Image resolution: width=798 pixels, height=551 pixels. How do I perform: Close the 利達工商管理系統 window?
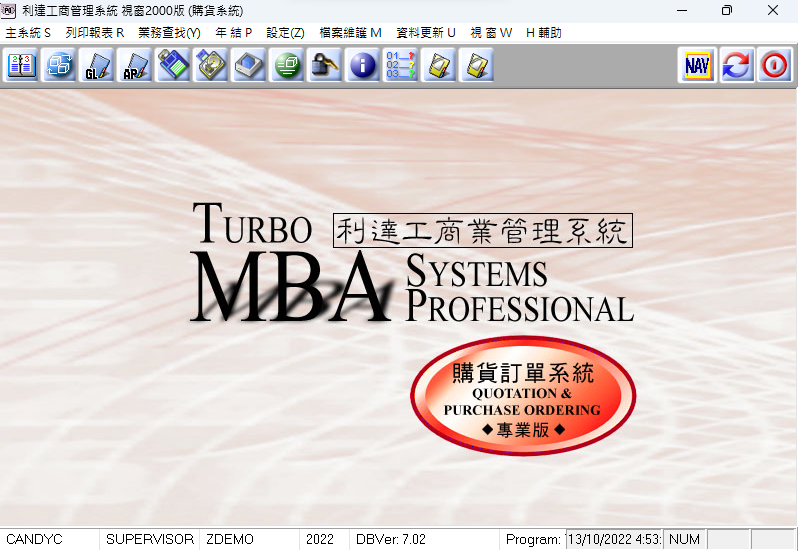pos(773,10)
